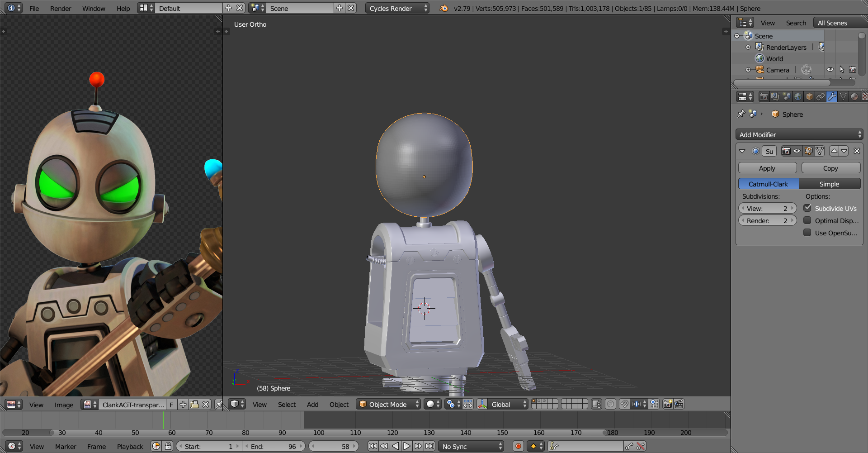Click proportional editing icon in 3D header
Image resolution: width=868 pixels, height=453 pixels.
coord(610,404)
